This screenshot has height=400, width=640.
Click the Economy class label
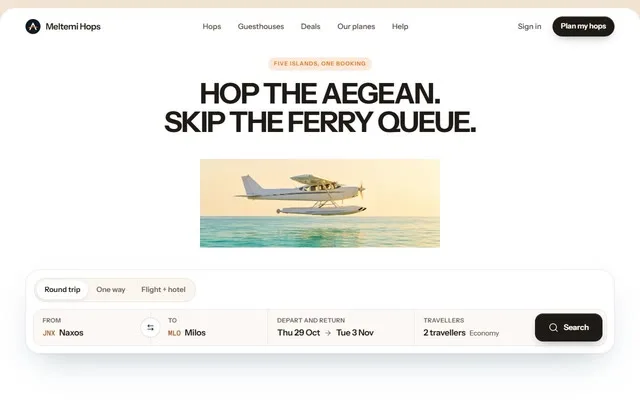(484, 333)
